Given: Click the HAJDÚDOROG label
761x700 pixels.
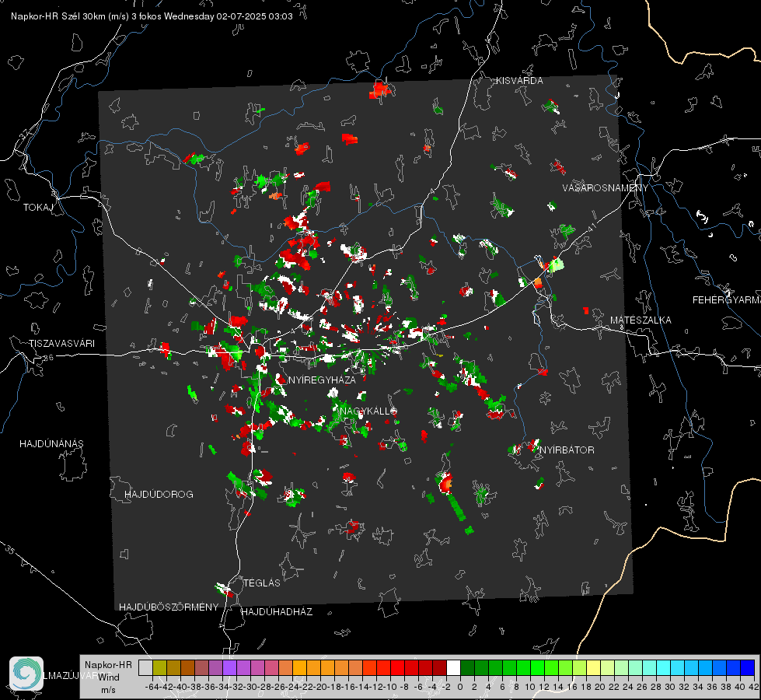Looking at the screenshot, I should point(159,494).
